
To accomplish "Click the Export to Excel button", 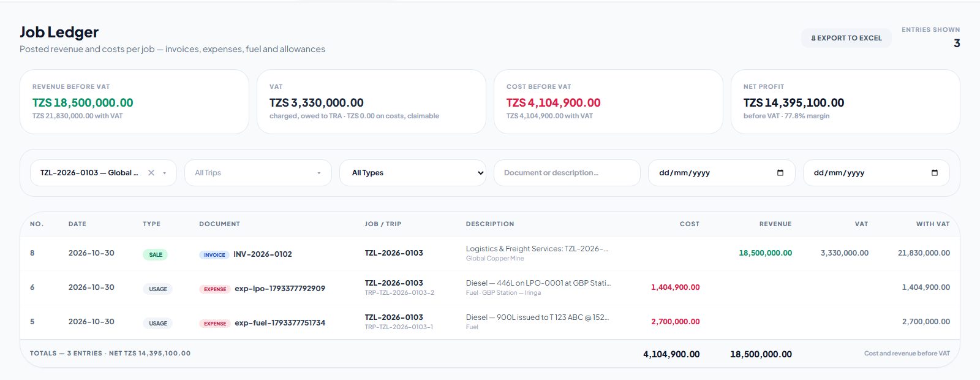I will [846, 38].
